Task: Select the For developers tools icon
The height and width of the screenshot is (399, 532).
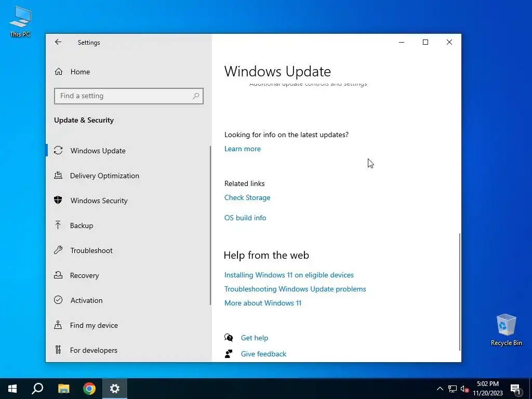Action: [58, 350]
